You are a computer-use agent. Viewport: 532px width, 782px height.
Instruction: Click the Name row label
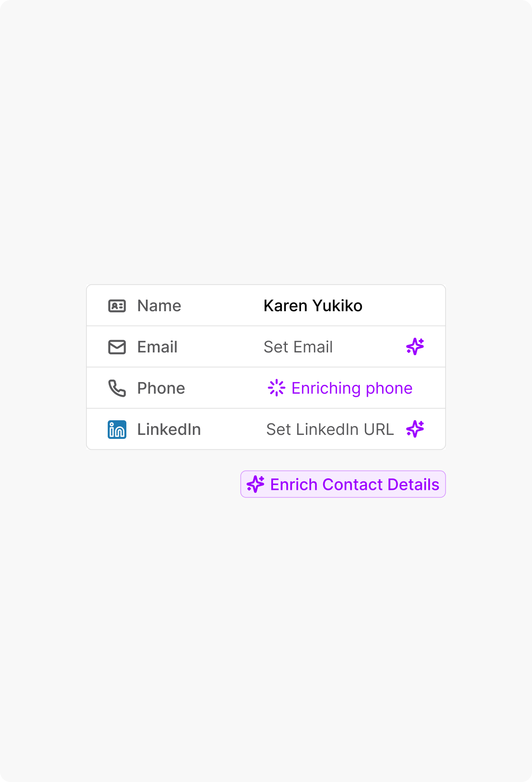point(158,305)
